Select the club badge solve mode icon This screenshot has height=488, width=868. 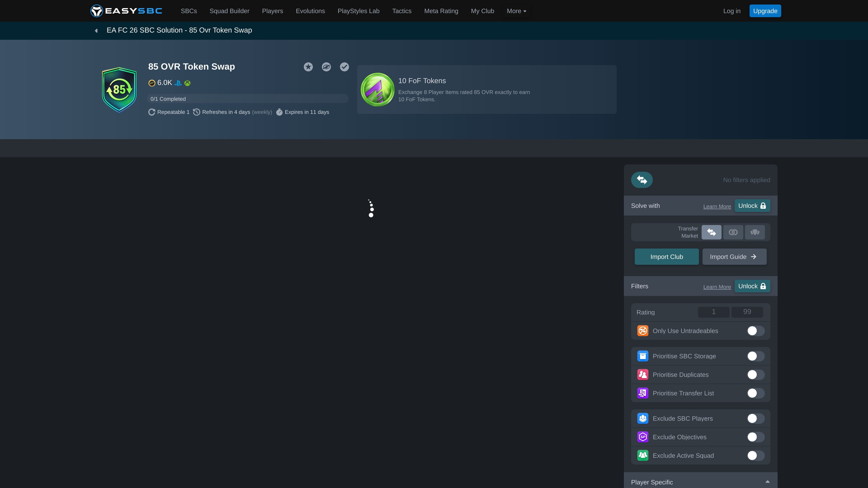755,232
